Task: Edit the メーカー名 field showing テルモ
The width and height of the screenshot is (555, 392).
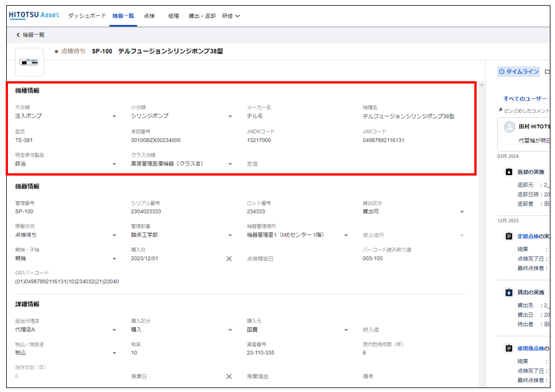Action: tap(298, 116)
